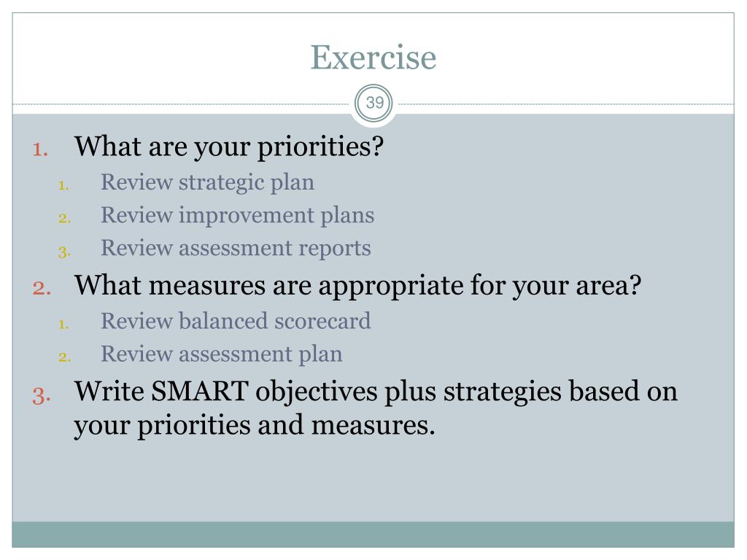This screenshot has height=560, width=747.
Task: Select the text 'What are your priorities?'
Action: [x=228, y=147]
